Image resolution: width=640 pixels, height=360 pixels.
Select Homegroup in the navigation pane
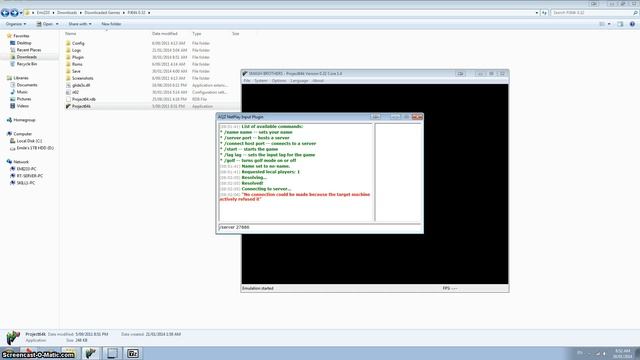21,120
